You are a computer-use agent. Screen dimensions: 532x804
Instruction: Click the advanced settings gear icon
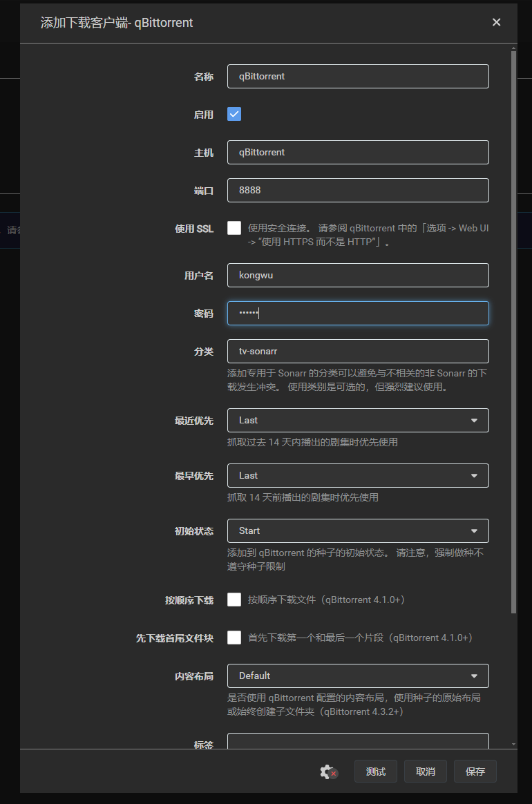(327, 771)
